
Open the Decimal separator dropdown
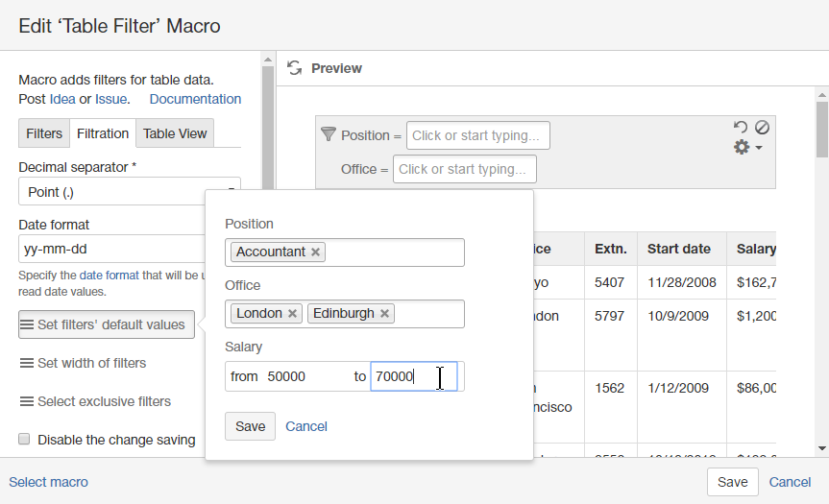click(x=129, y=192)
